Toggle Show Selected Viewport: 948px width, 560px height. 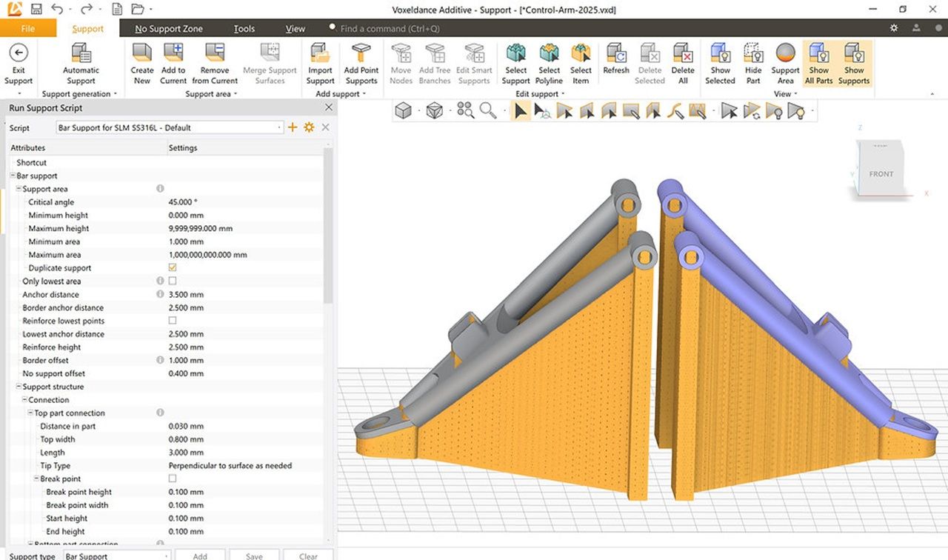[x=720, y=64]
